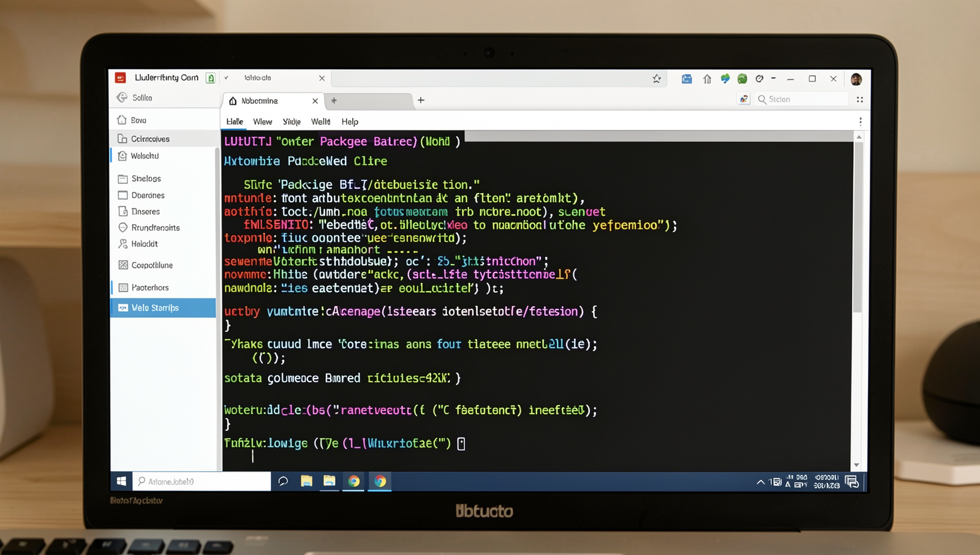Click the Solilo back arrow
This screenshot has height=555, width=980.
(x=122, y=97)
